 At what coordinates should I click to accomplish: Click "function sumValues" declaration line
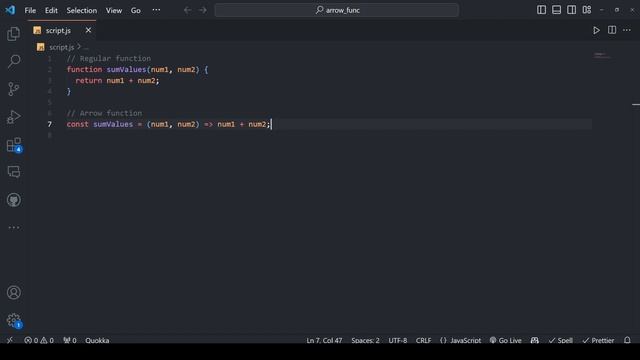[x=137, y=69]
